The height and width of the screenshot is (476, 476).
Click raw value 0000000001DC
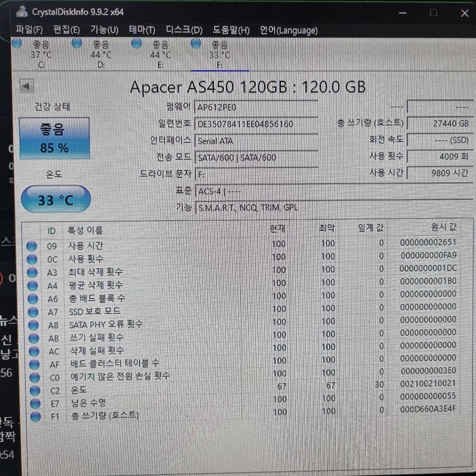[428, 268]
